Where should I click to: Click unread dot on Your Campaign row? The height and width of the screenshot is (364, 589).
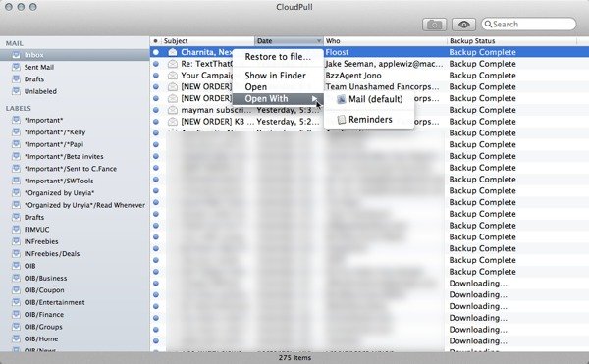[156, 76]
